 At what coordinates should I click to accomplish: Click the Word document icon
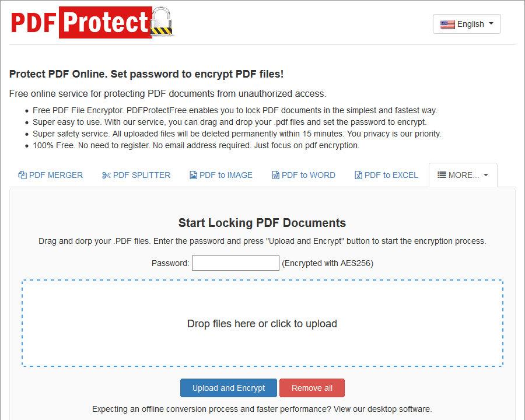click(x=275, y=175)
